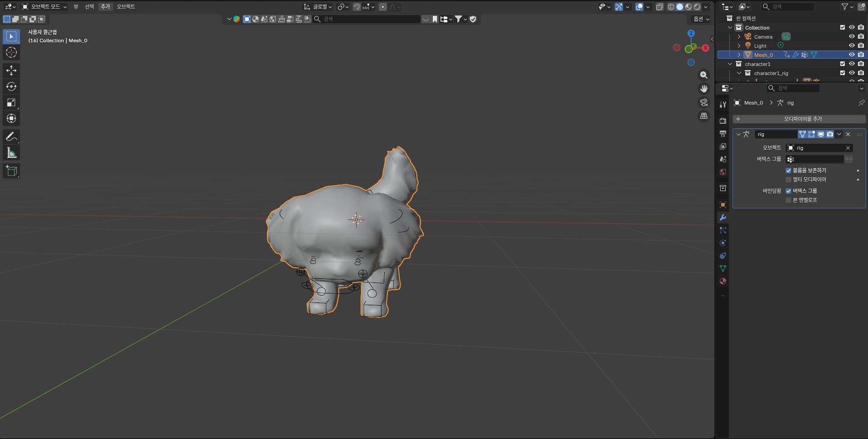
Task: Enable Bone Envelopes (본 엔벨로프) checkbox
Action: (x=788, y=200)
